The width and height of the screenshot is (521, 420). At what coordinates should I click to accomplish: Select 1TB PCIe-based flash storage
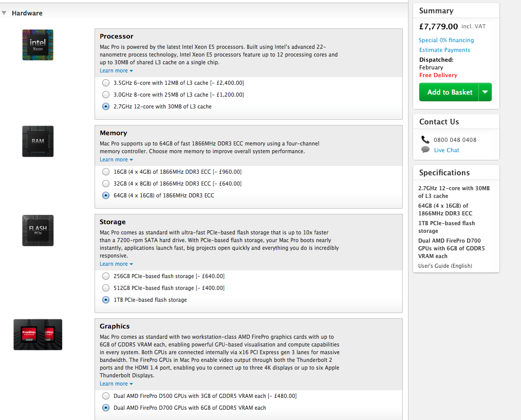[x=106, y=300]
